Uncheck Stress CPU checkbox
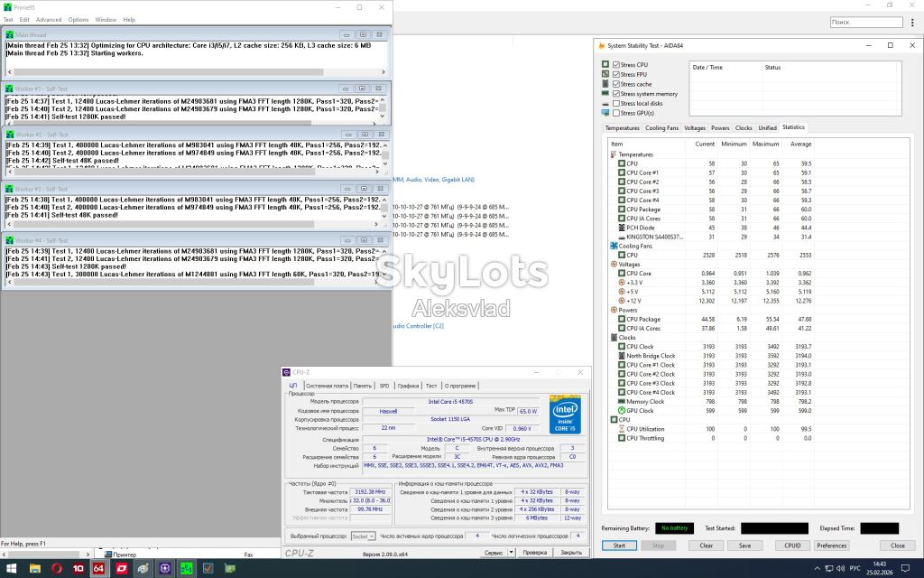 [615, 65]
